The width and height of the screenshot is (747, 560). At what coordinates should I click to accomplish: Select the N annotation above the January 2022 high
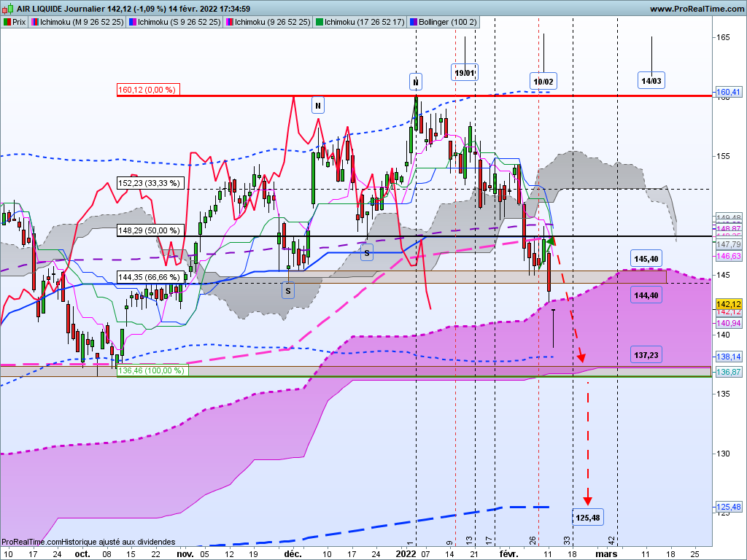416,82
